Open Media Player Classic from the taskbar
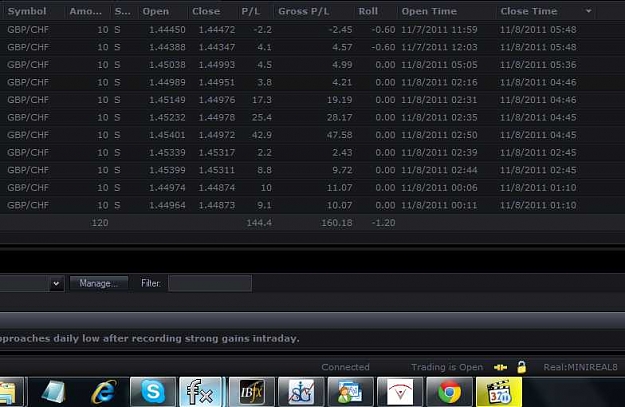 pyautogui.click(x=499, y=392)
